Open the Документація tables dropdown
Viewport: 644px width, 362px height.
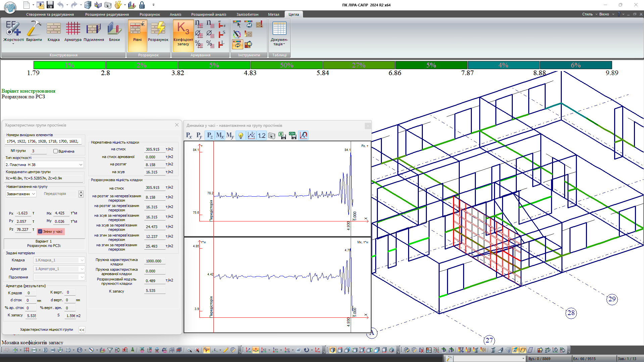coord(279,34)
